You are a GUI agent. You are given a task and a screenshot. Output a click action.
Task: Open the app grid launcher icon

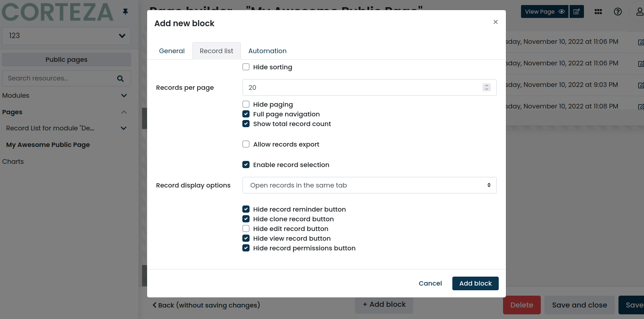point(598,11)
